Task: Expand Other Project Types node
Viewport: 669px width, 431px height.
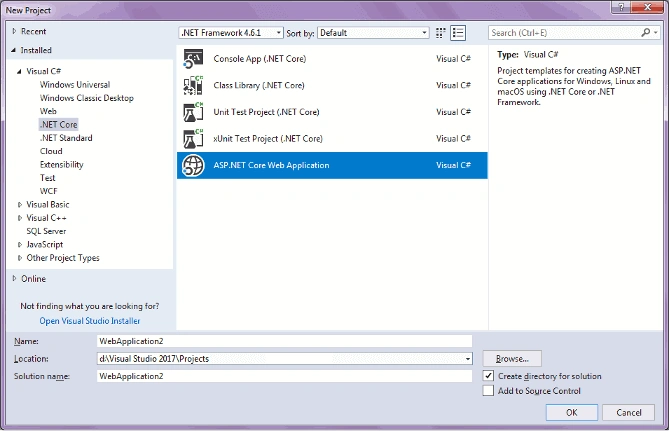Action: pyautogui.click(x=20, y=258)
